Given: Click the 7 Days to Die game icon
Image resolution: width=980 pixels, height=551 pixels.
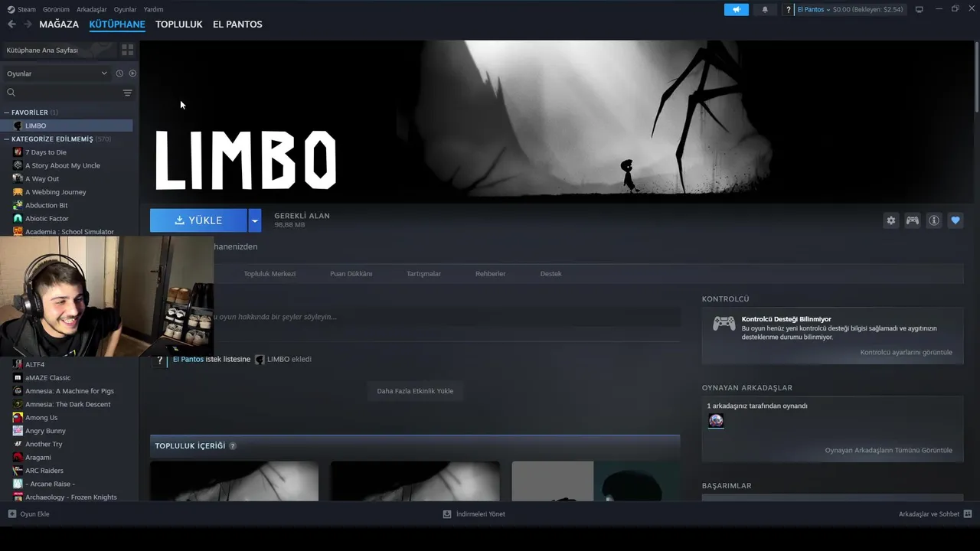Looking at the screenshot, I should point(18,152).
